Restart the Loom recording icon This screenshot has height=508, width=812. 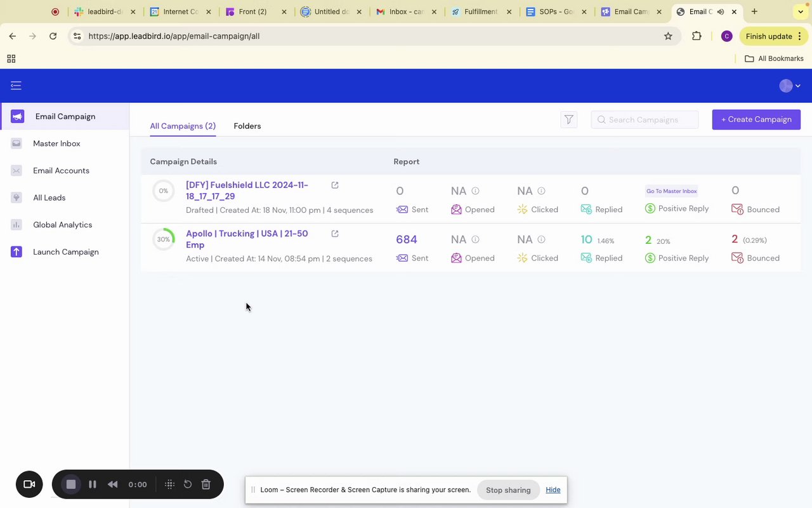pyautogui.click(x=188, y=485)
